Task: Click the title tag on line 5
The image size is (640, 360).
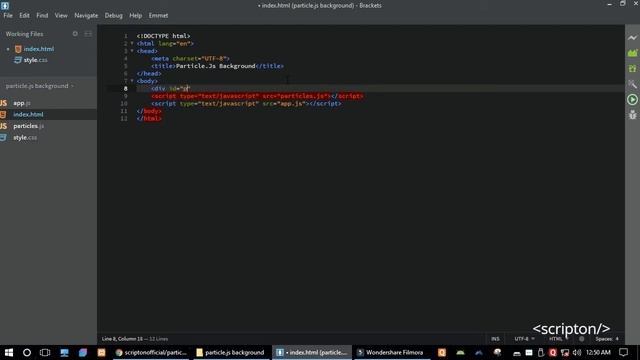Action: tap(218, 66)
